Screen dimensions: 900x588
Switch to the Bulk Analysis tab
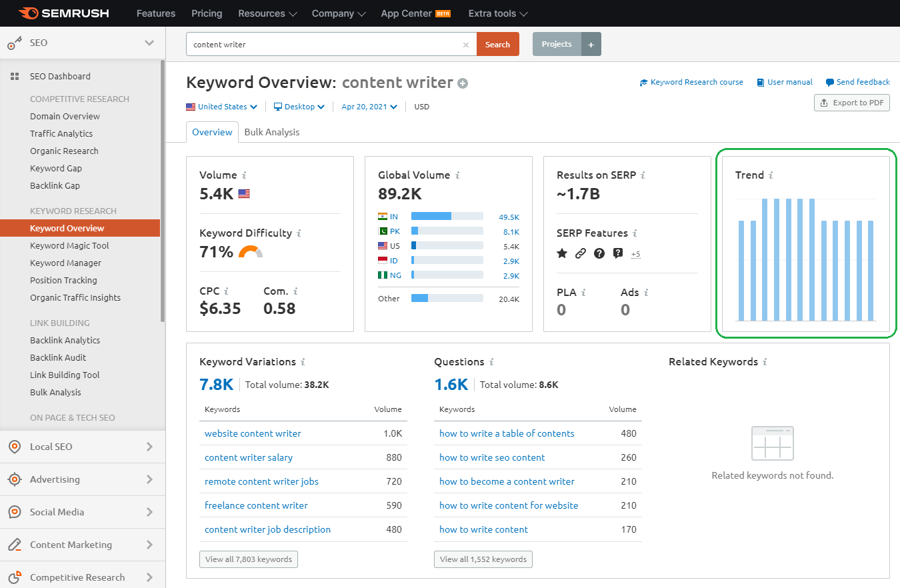272,132
